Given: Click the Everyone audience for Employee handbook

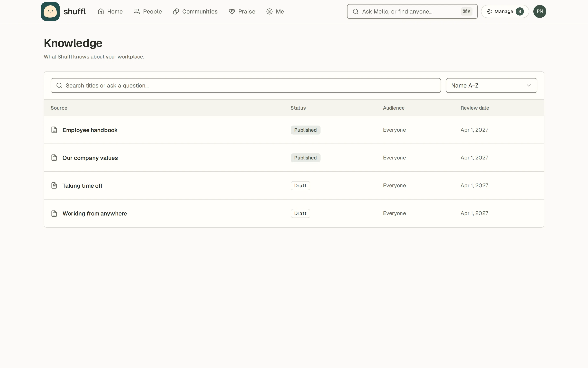Looking at the screenshot, I should tap(394, 130).
